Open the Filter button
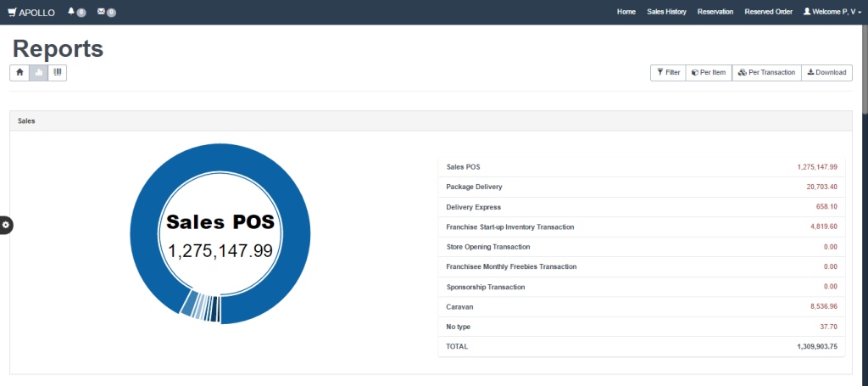The height and width of the screenshot is (386, 868). point(668,73)
